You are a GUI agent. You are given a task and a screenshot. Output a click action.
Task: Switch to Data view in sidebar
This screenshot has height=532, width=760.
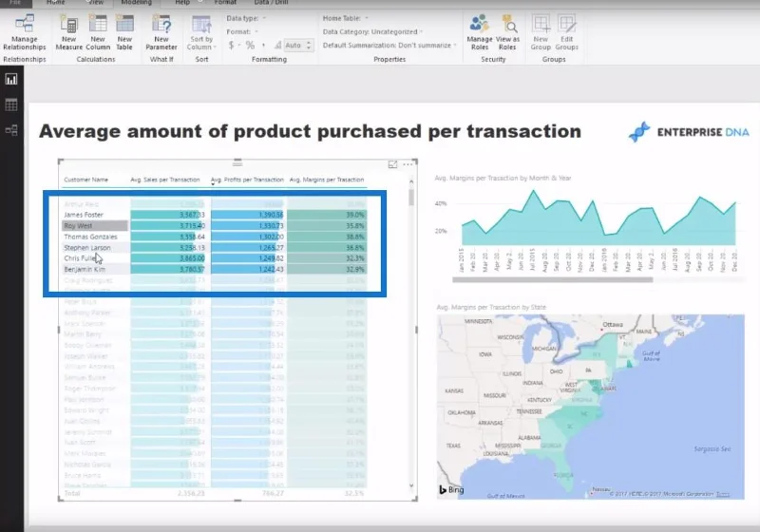tap(11, 104)
